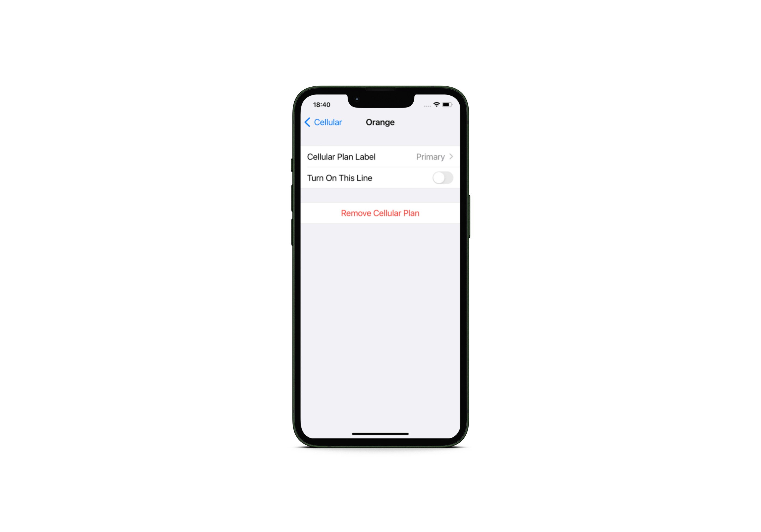Tap Remove Cellular Plan button
The image size is (761, 532).
pos(380,213)
